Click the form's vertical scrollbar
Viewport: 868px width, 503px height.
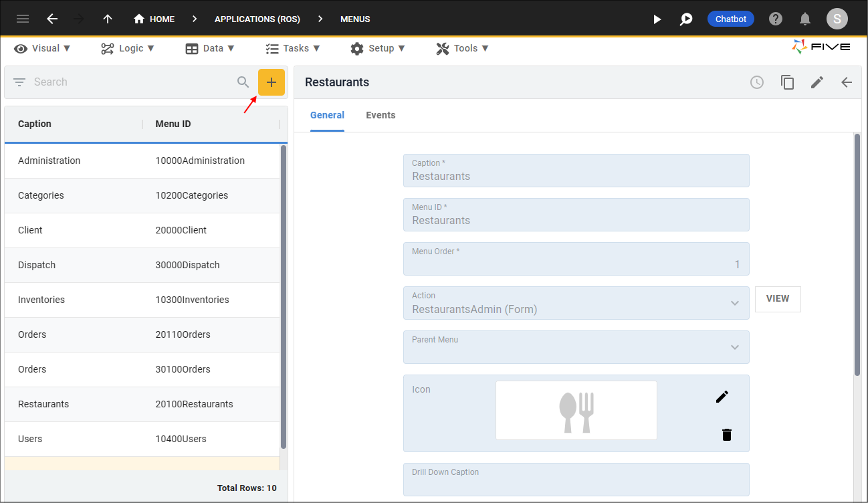(857, 255)
